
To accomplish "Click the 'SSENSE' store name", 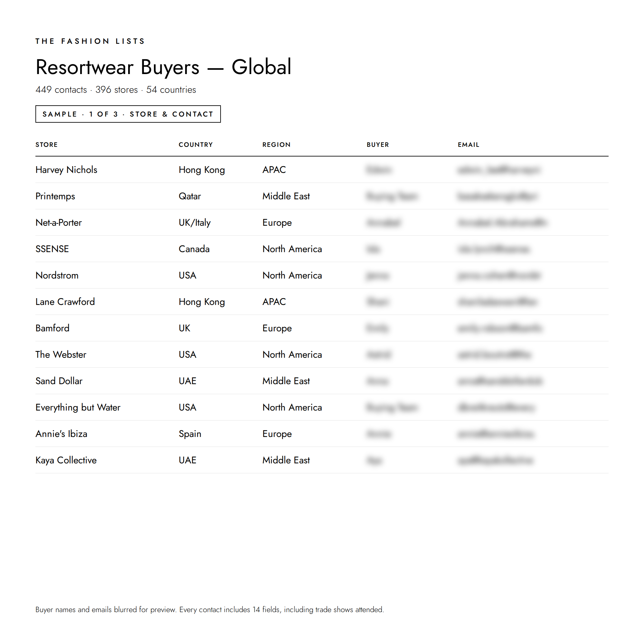I will point(52,249).
